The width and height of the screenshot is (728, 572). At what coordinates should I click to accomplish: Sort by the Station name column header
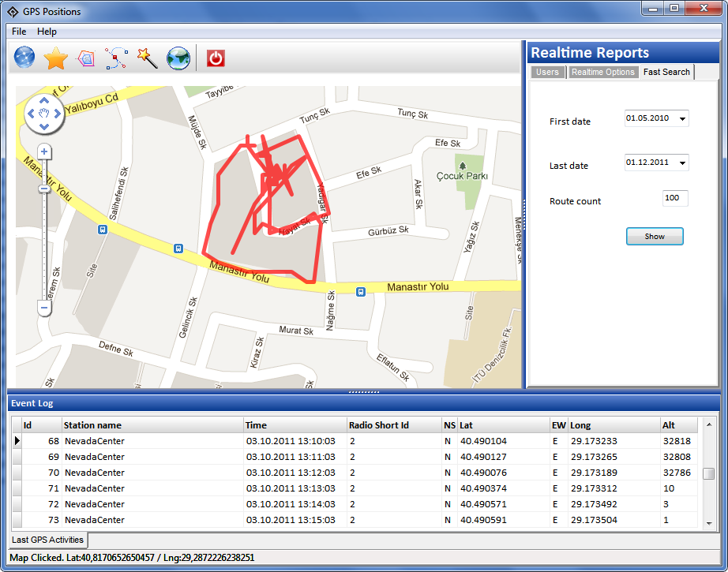(x=152, y=425)
